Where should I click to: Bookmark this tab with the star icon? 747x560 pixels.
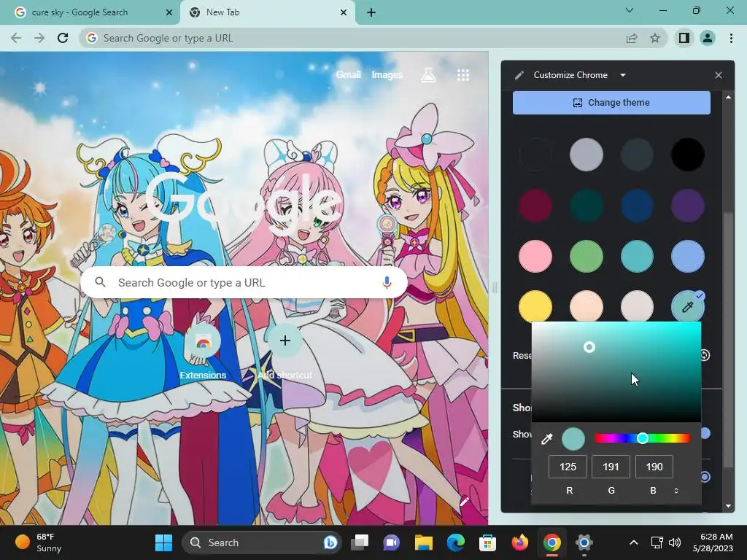[x=655, y=38]
